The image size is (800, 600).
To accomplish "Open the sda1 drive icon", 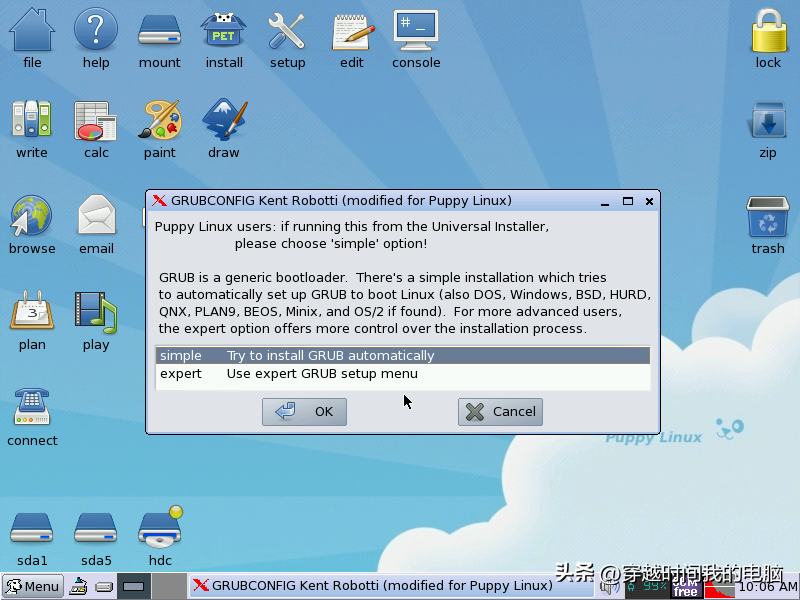I will pos(32,528).
